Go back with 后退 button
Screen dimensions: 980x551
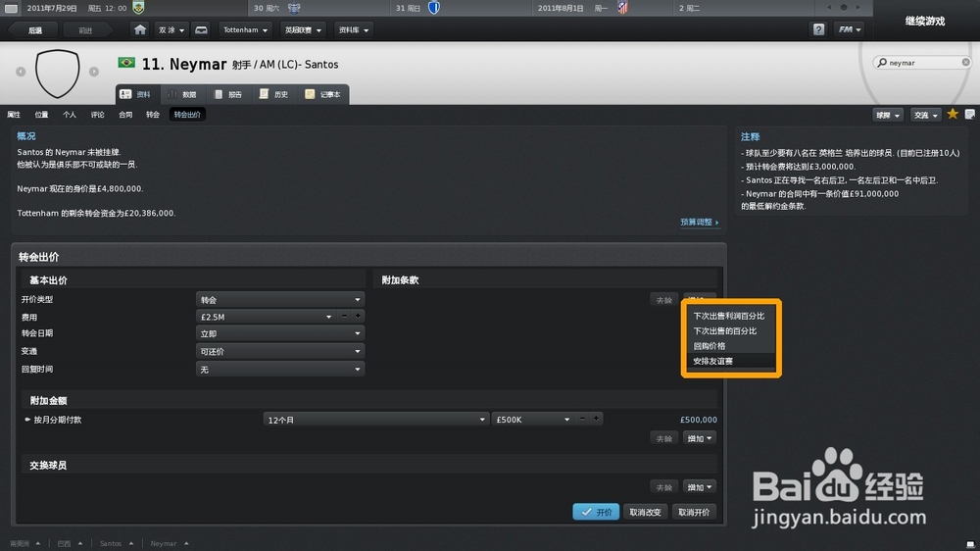tap(35, 30)
